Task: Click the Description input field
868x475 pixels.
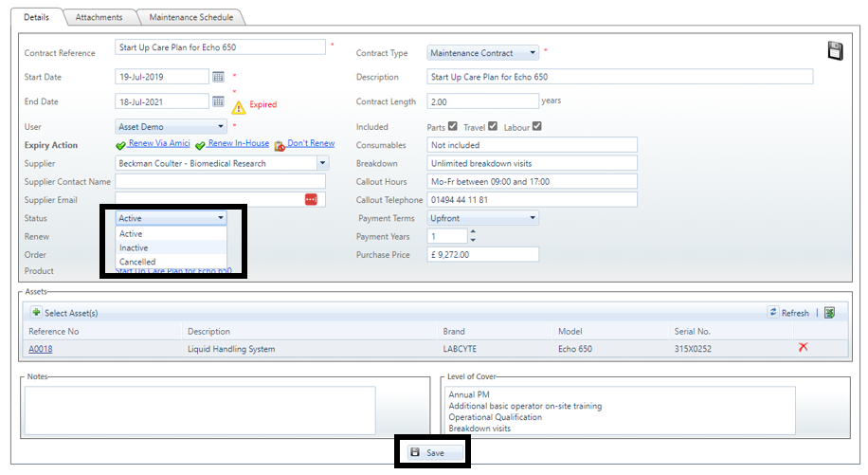Action: pos(620,77)
